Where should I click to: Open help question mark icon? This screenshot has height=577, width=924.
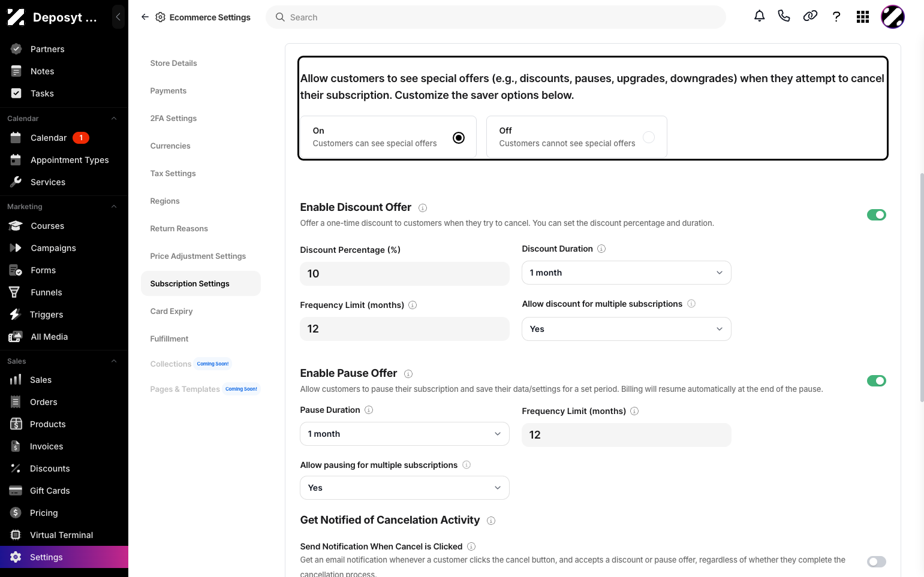point(836,17)
